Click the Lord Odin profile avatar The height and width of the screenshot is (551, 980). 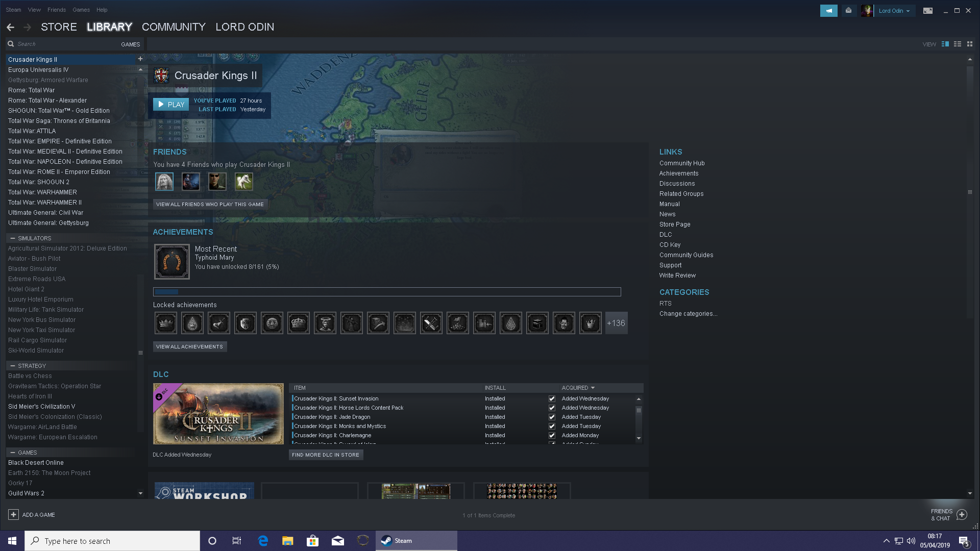[x=867, y=11]
